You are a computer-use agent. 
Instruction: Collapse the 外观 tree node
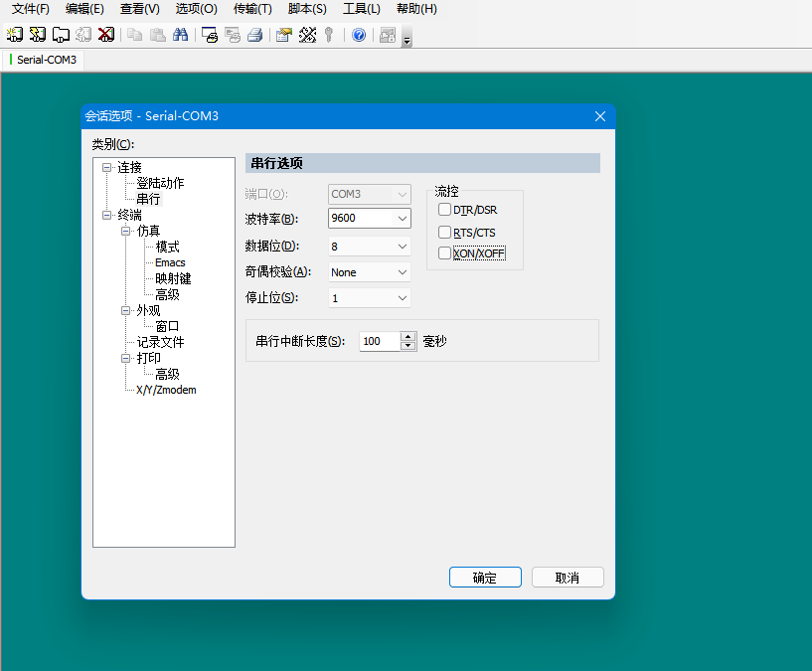tap(126, 311)
